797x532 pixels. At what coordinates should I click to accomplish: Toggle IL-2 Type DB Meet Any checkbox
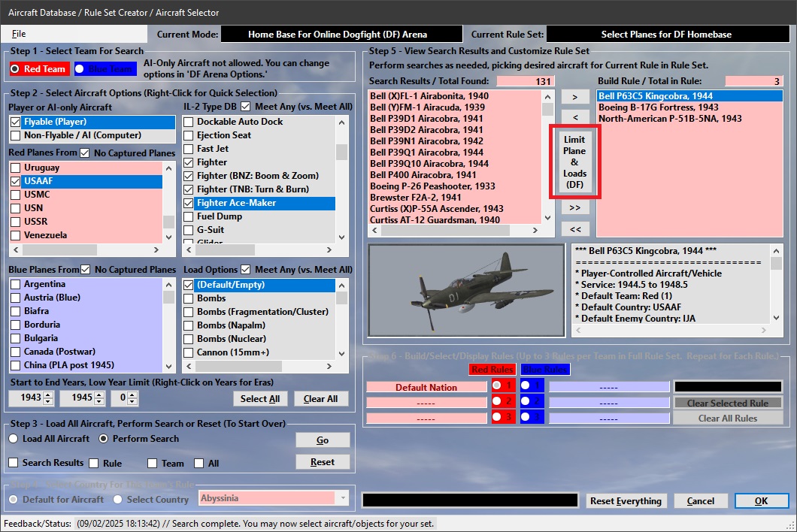246,107
